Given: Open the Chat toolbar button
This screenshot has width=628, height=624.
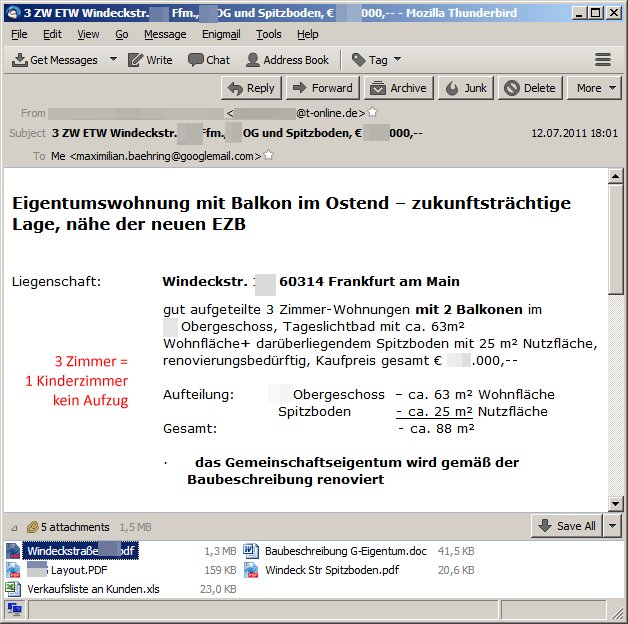Looking at the screenshot, I should [x=209, y=60].
